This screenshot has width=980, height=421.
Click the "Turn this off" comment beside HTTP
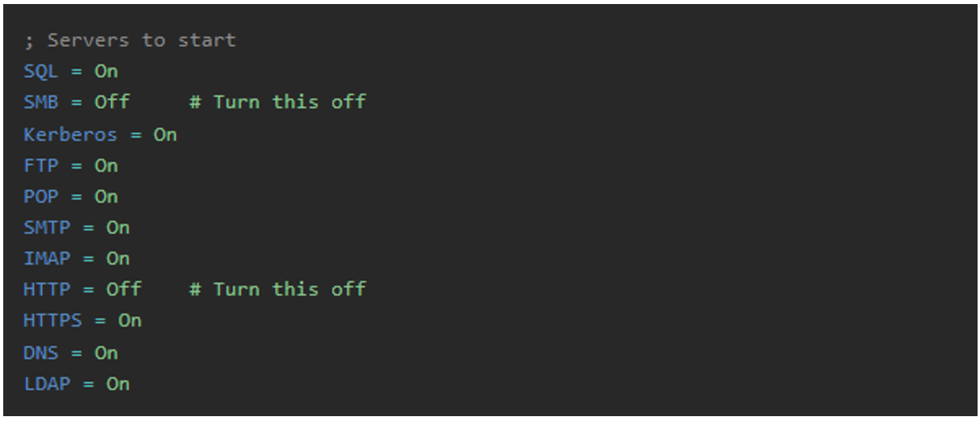pyautogui.click(x=277, y=289)
